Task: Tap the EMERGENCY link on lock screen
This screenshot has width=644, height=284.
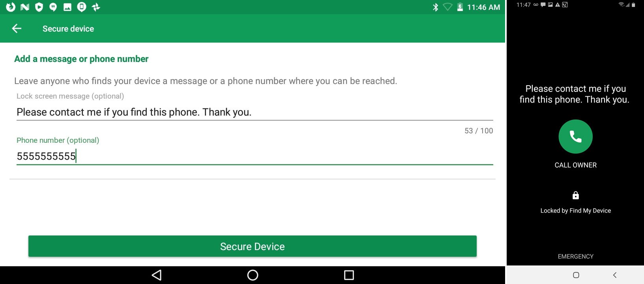Action: [575, 256]
